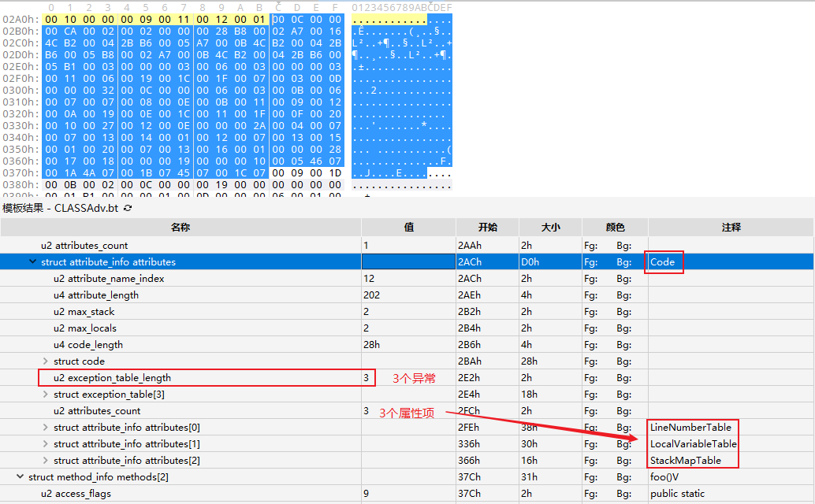Screen dimensions: 815x504
Task: Click the value cell of u4 code_length
Action: 408,345
